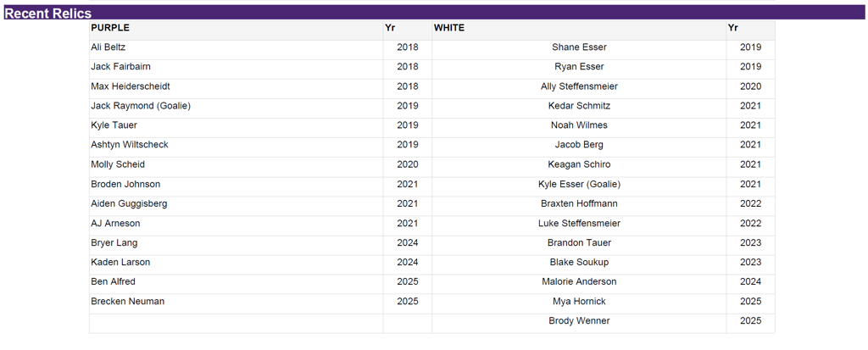Select the WHITE column header
The image size is (868, 350).
449,28
